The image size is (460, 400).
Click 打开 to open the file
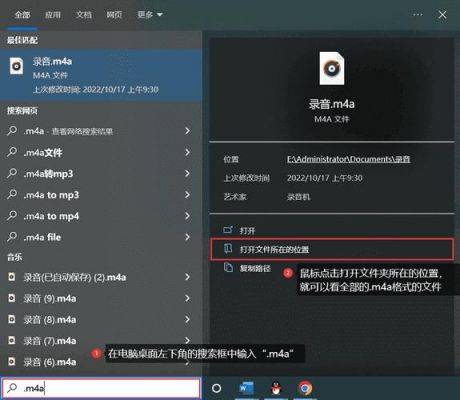click(247, 231)
